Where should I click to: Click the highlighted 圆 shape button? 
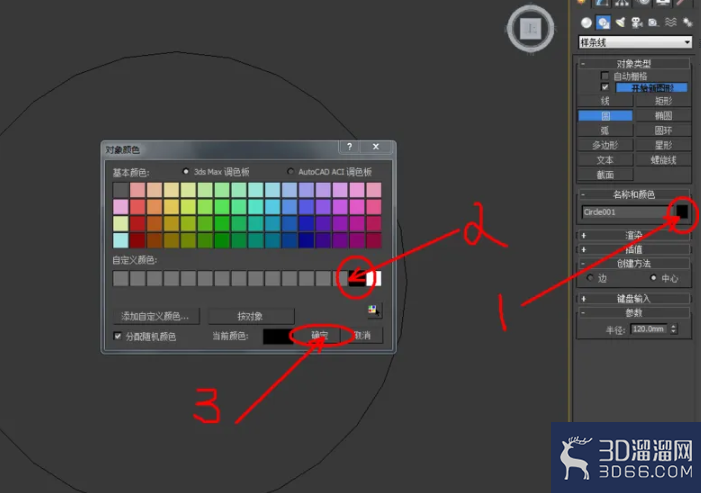tap(605, 116)
